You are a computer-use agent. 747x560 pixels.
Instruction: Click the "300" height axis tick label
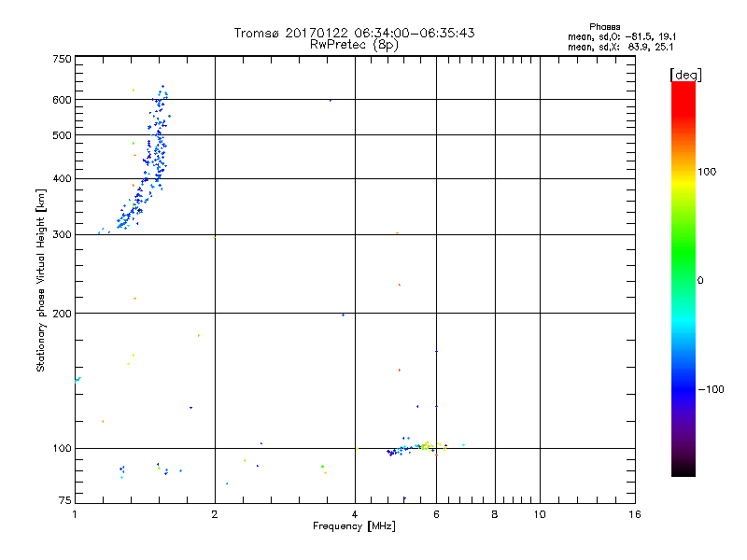tap(62, 235)
